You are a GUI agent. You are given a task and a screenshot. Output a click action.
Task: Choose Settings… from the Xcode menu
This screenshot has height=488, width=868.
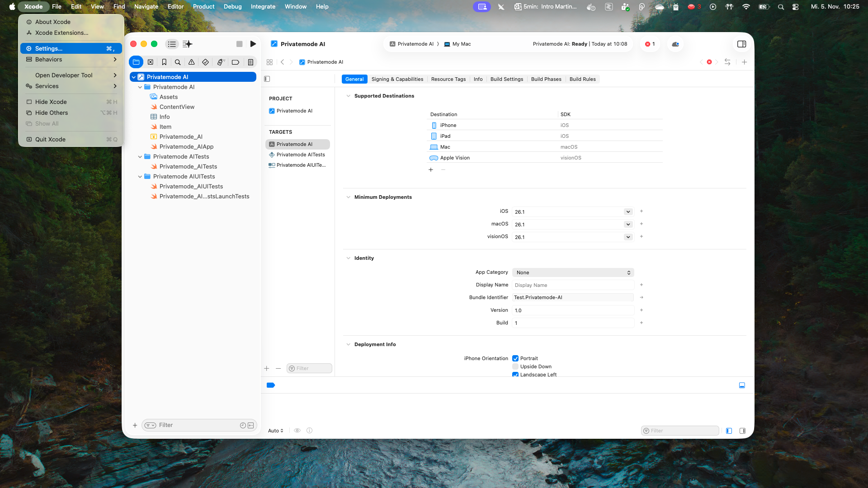[x=71, y=48]
